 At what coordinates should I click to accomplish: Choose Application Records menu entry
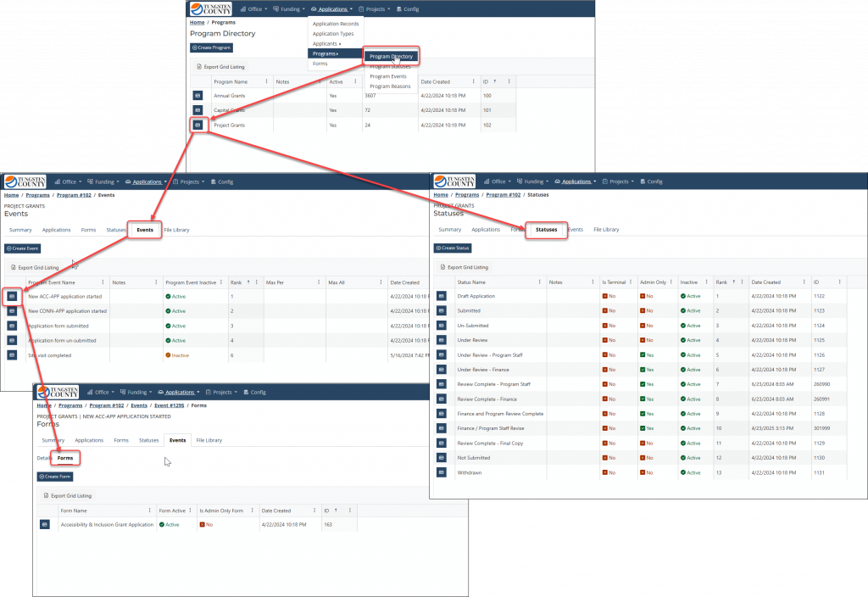(x=336, y=24)
